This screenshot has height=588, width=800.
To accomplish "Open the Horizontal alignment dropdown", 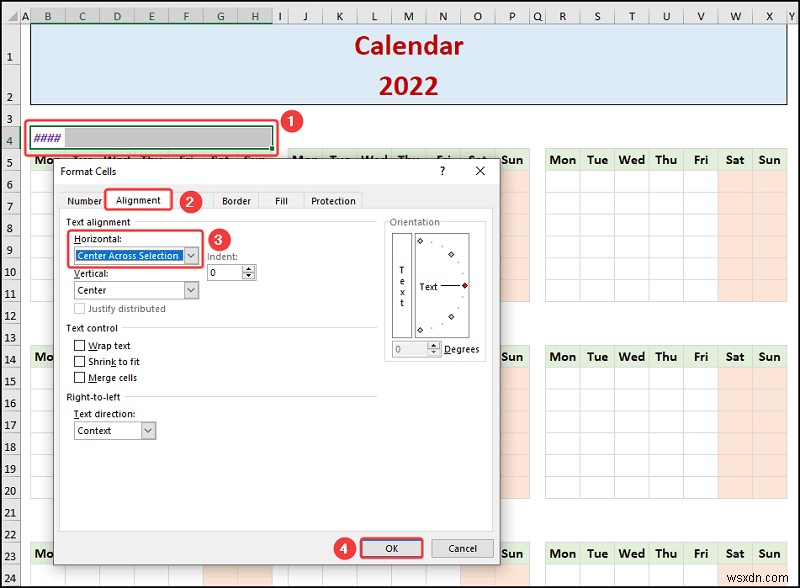I will [x=192, y=256].
